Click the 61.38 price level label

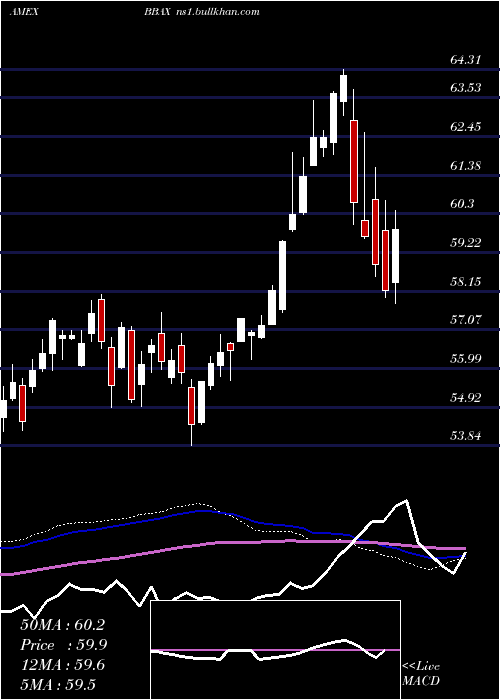466,166
